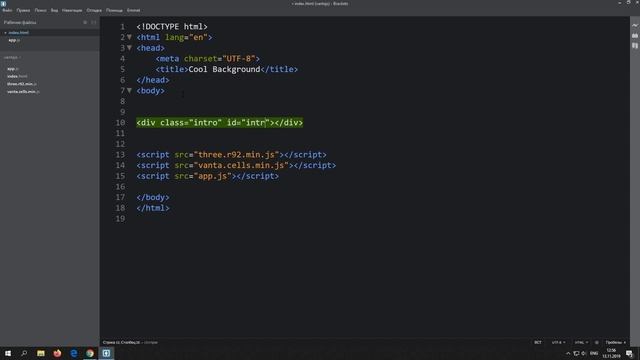Image resolution: width=640 pixels, height=360 pixels.
Task: Open the Extension Manager icon in right toolbar
Action: pos(635,36)
